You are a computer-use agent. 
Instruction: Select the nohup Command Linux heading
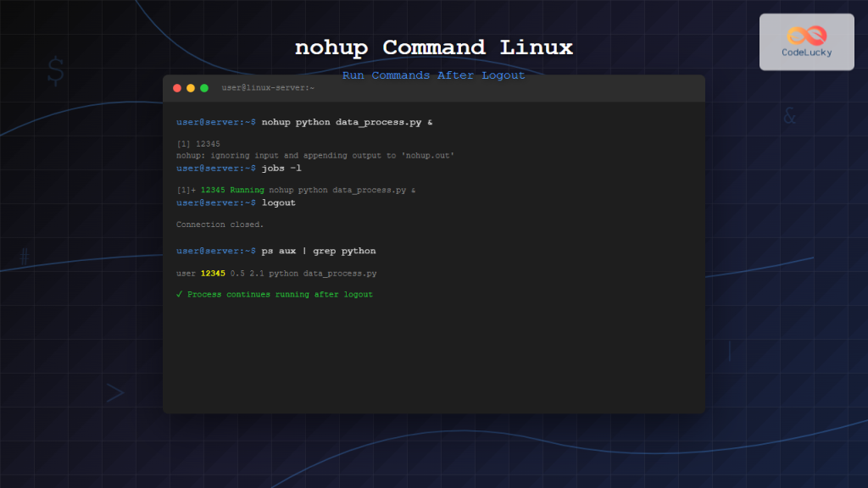[x=433, y=47]
